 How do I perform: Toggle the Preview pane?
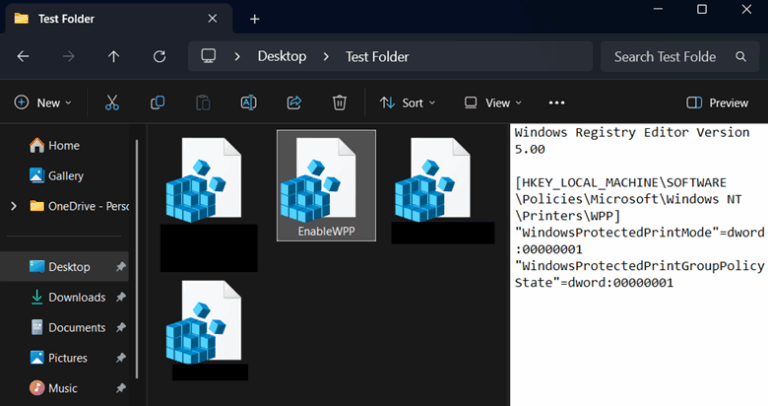pos(717,103)
